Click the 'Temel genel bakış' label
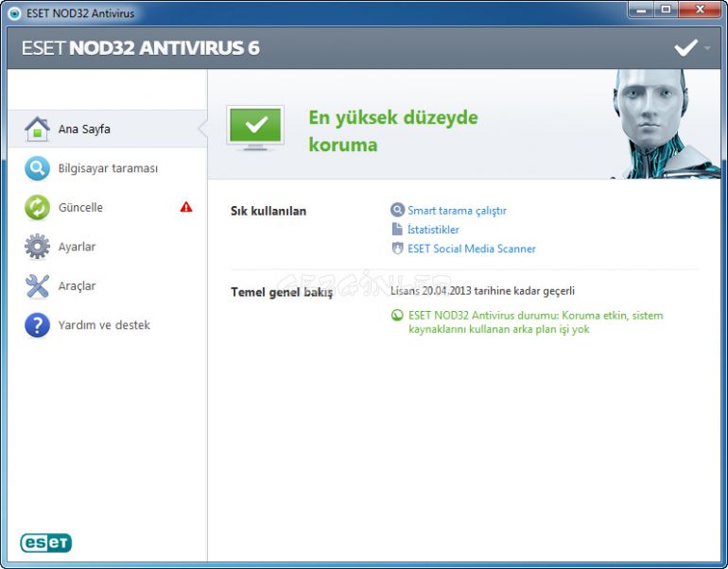The width and height of the screenshot is (728, 569). (282, 292)
